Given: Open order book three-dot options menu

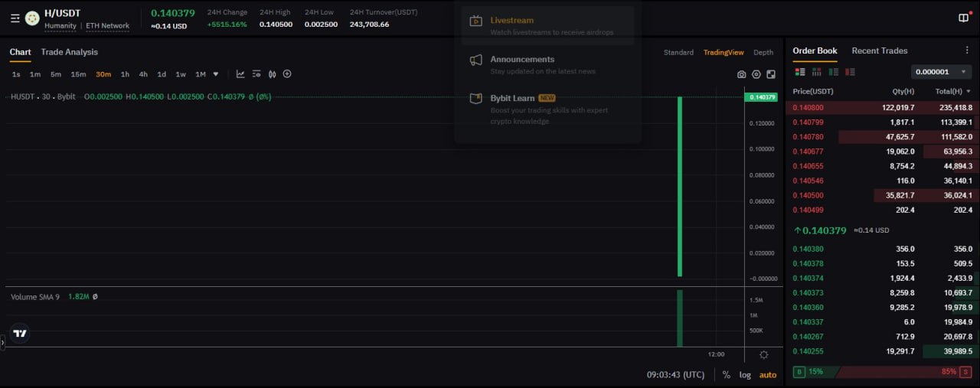Looking at the screenshot, I should point(967,51).
